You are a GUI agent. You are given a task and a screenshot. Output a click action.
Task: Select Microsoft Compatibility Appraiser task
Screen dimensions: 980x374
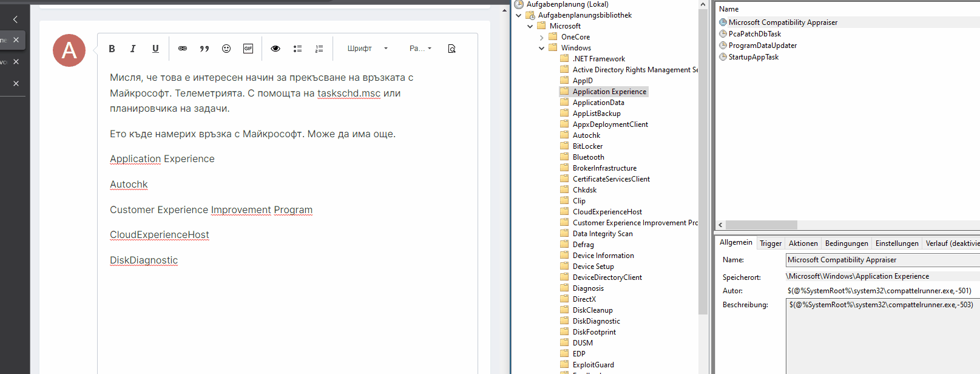click(783, 22)
